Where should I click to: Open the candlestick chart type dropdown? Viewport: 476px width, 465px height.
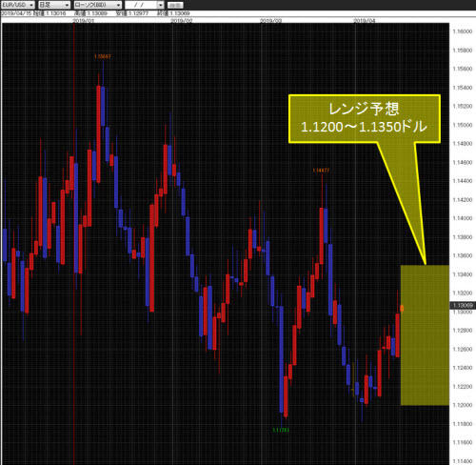pyautogui.click(x=98, y=5)
